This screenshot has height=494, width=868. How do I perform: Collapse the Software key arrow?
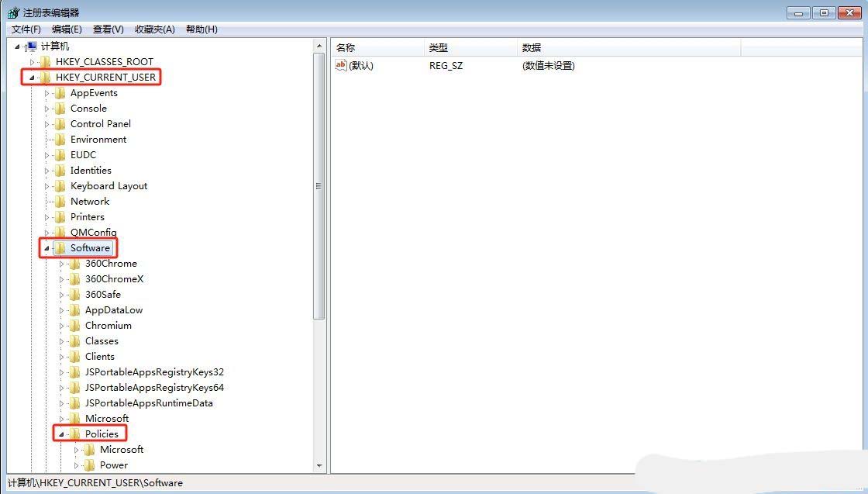(46, 248)
